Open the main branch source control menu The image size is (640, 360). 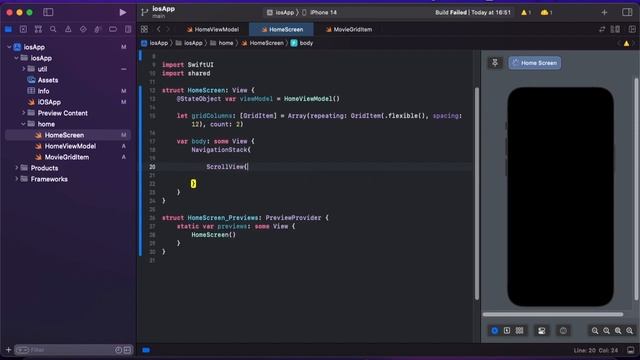point(158,16)
